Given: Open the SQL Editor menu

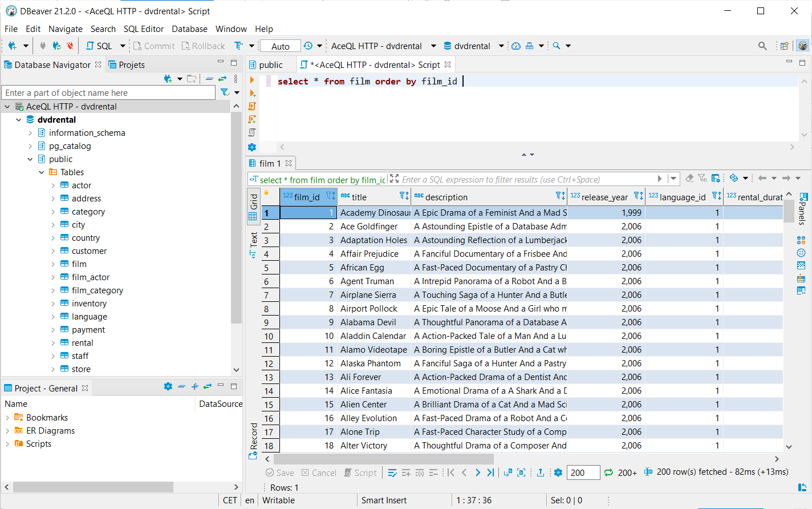Looking at the screenshot, I should (143, 29).
